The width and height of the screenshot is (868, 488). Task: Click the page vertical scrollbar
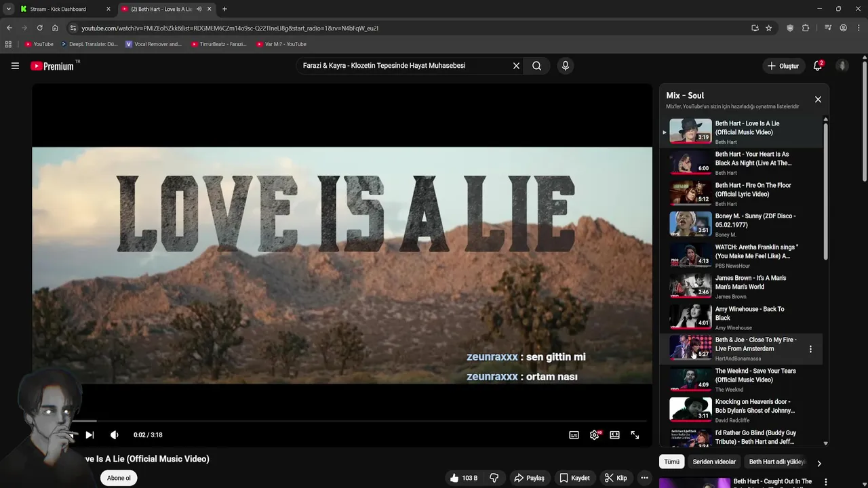click(x=865, y=122)
